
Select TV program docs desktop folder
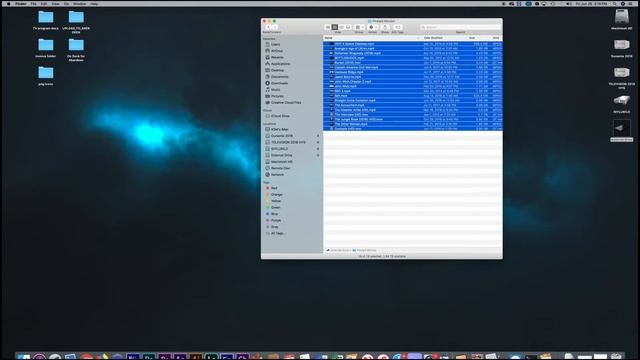click(x=46, y=20)
